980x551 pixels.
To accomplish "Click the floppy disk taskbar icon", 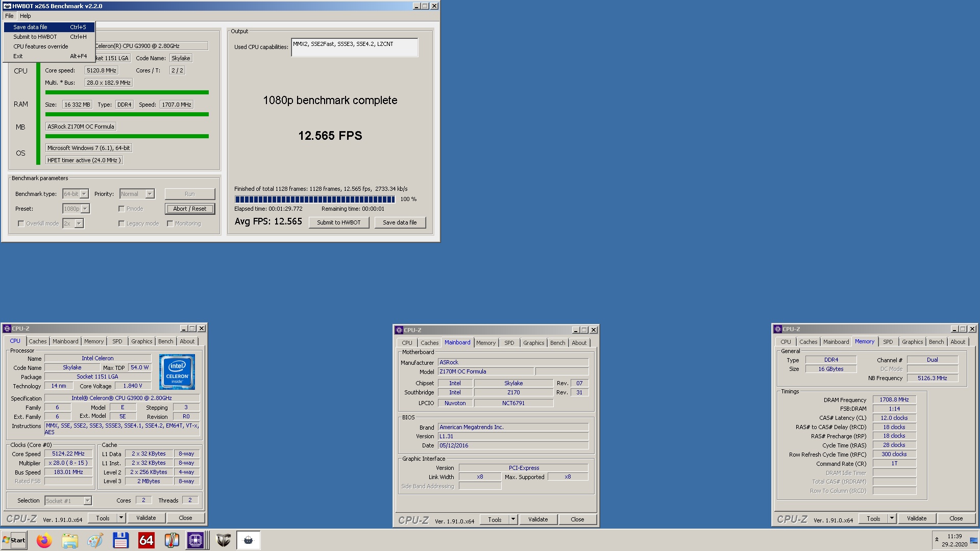I will (120, 540).
